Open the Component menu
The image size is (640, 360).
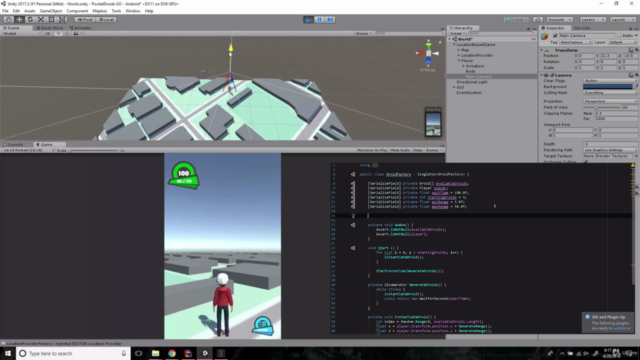[x=77, y=11]
